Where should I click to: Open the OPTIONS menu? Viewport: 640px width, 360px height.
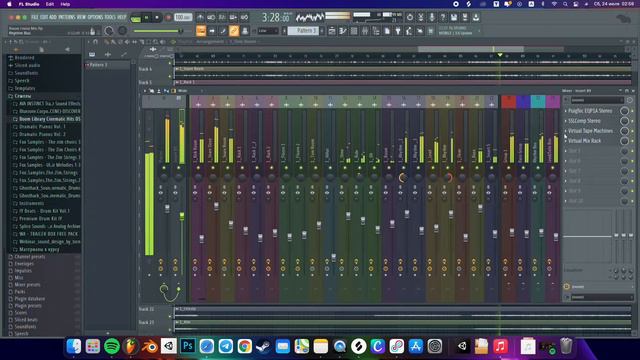[96, 17]
